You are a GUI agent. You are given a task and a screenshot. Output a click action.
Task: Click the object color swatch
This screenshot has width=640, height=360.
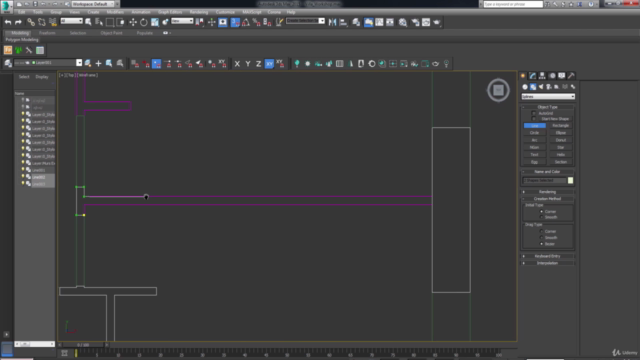[x=571, y=180]
